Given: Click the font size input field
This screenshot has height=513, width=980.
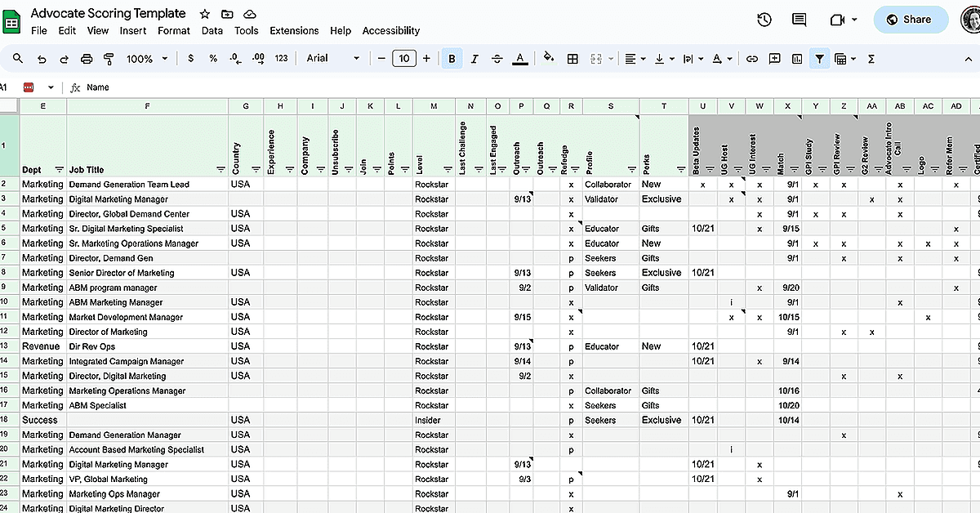Looking at the screenshot, I should (x=404, y=59).
